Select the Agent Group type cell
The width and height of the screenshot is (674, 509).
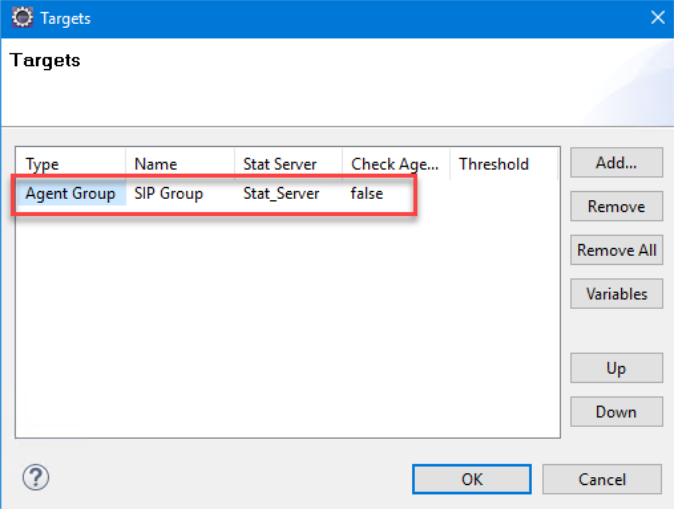coord(70,193)
